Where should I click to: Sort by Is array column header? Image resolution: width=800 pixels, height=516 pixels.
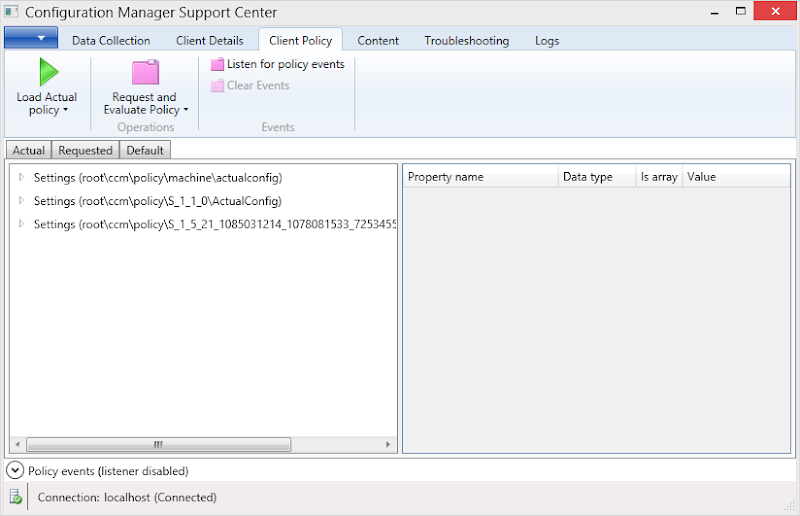659,177
